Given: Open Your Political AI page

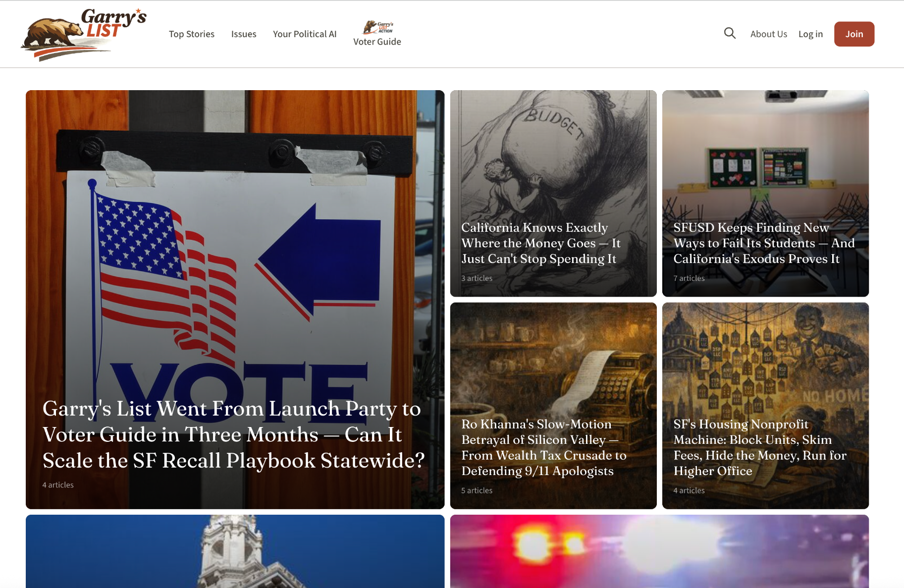Looking at the screenshot, I should (x=305, y=34).
